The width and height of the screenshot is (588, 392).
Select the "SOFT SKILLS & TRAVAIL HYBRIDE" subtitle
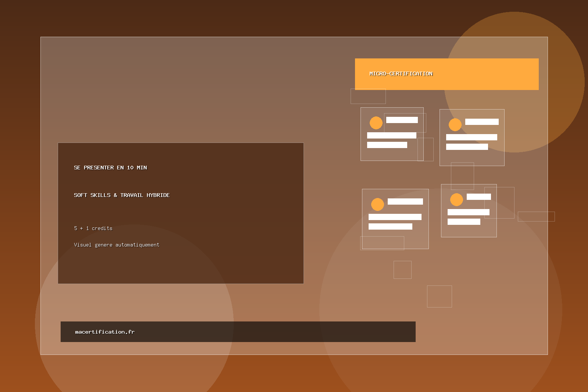click(x=122, y=195)
